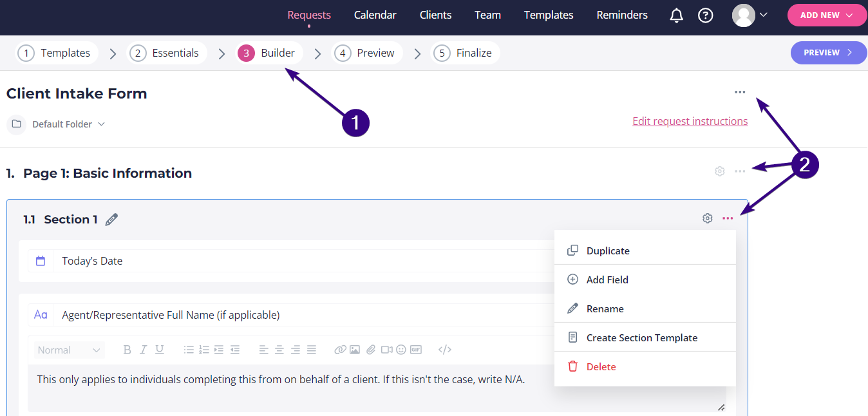Align text left
Image resolution: width=868 pixels, height=416 pixels.
[264, 350]
